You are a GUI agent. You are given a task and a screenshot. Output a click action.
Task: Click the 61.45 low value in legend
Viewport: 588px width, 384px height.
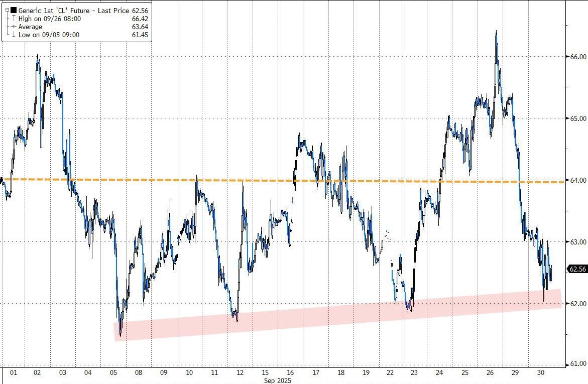point(140,35)
